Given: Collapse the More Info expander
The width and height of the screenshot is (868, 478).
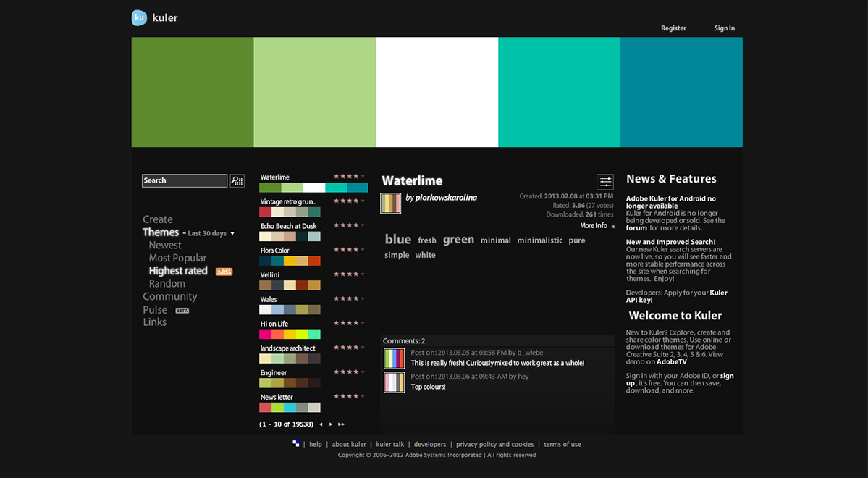Looking at the screenshot, I should pyautogui.click(x=597, y=225).
